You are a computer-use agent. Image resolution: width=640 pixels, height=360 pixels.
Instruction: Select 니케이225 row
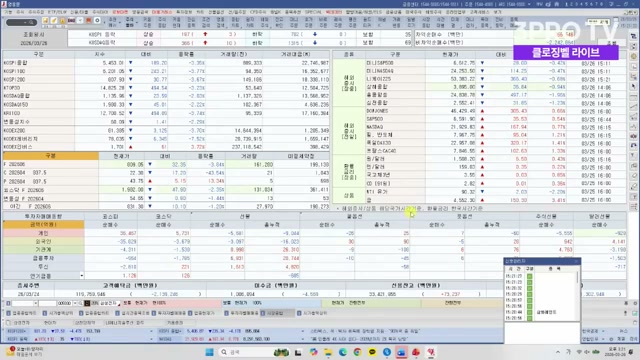click(x=496, y=79)
